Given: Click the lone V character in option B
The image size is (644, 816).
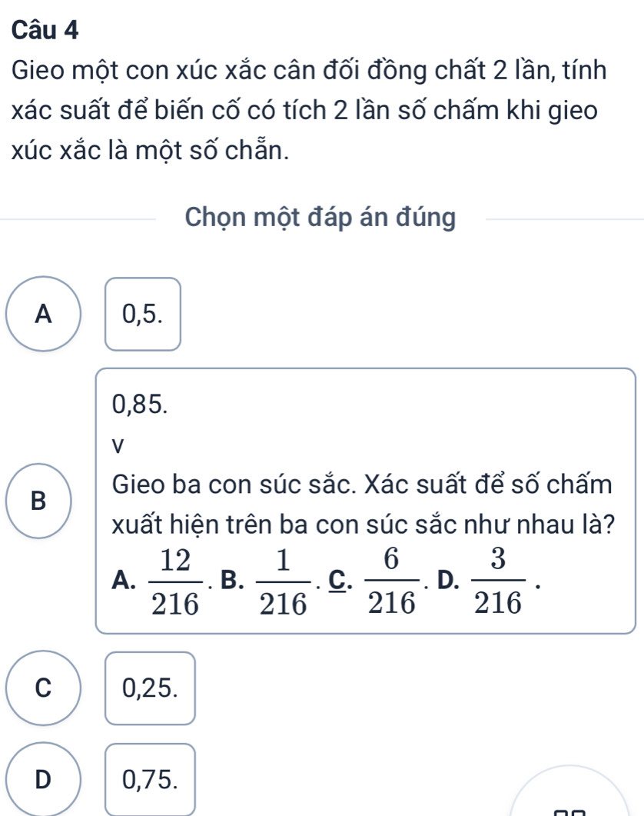Looking at the screenshot, I should pyautogui.click(x=117, y=444).
